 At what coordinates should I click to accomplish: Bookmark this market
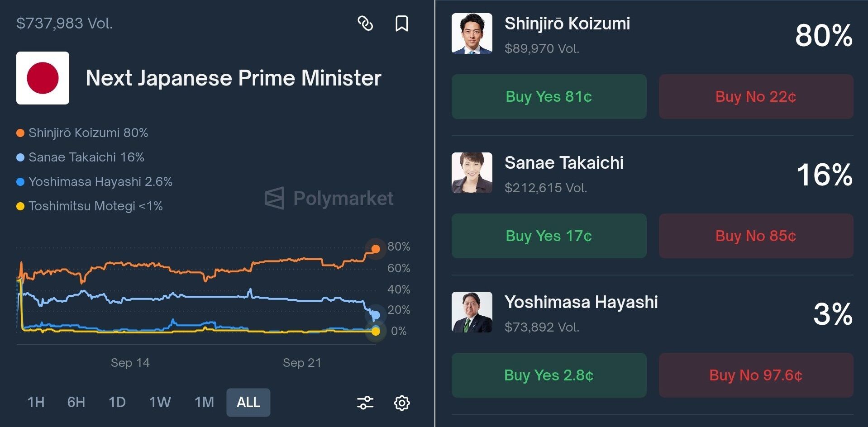pos(401,24)
